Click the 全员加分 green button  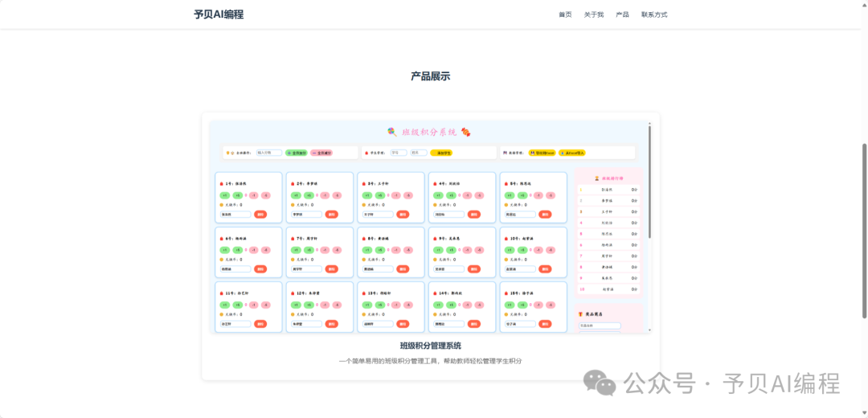(297, 153)
